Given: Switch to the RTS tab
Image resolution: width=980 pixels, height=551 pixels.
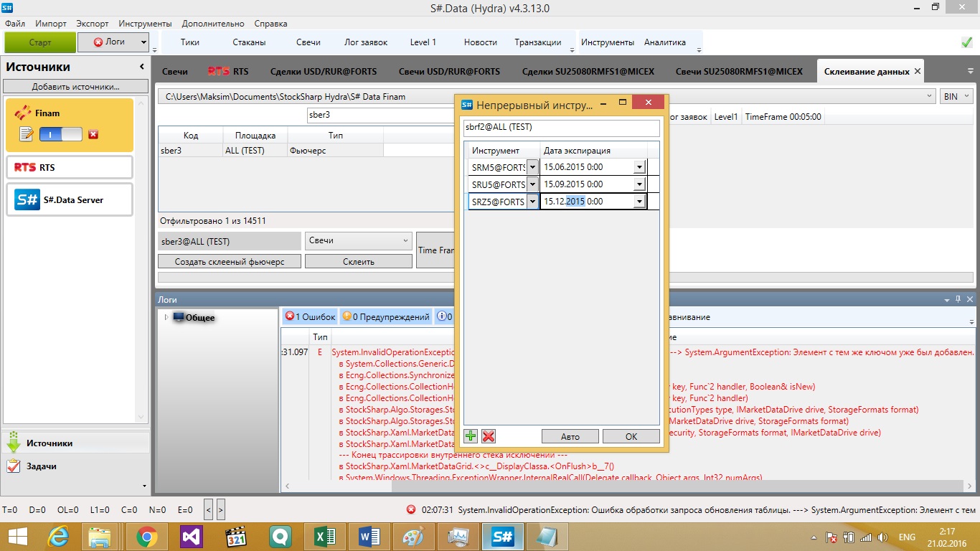Looking at the screenshot, I should tap(228, 72).
